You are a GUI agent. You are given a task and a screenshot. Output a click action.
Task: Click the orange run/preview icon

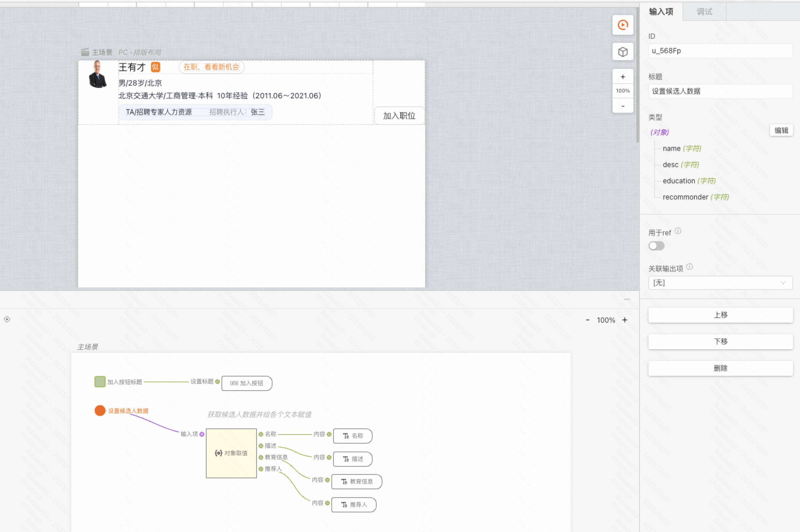622,25
